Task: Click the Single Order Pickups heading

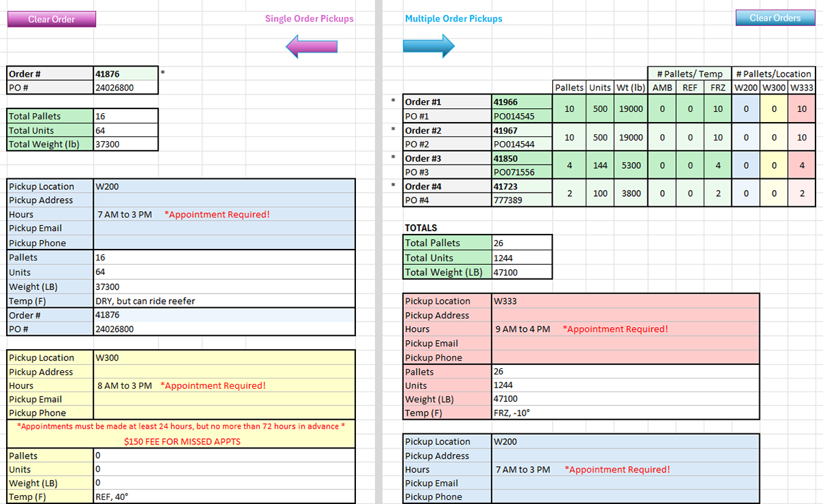Action: tap(309, 19)
